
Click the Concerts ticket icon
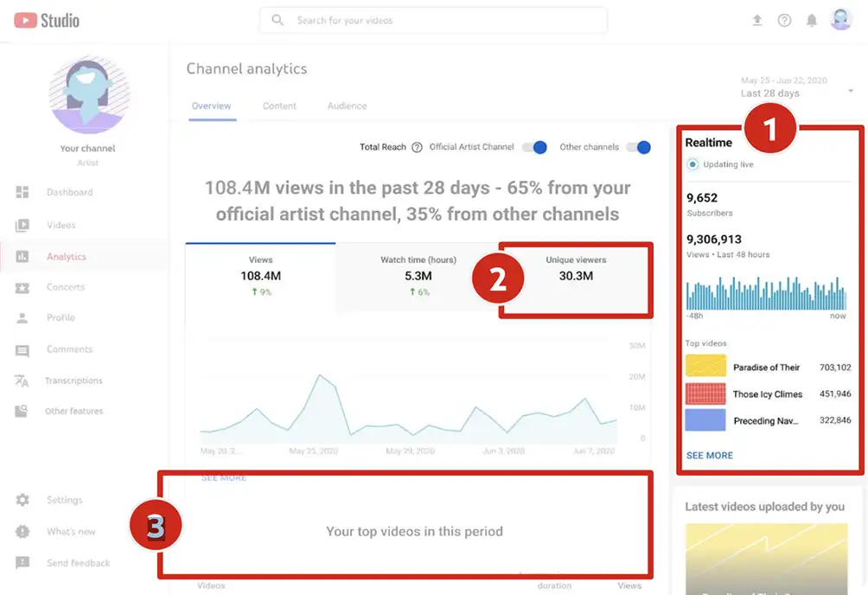22,287
